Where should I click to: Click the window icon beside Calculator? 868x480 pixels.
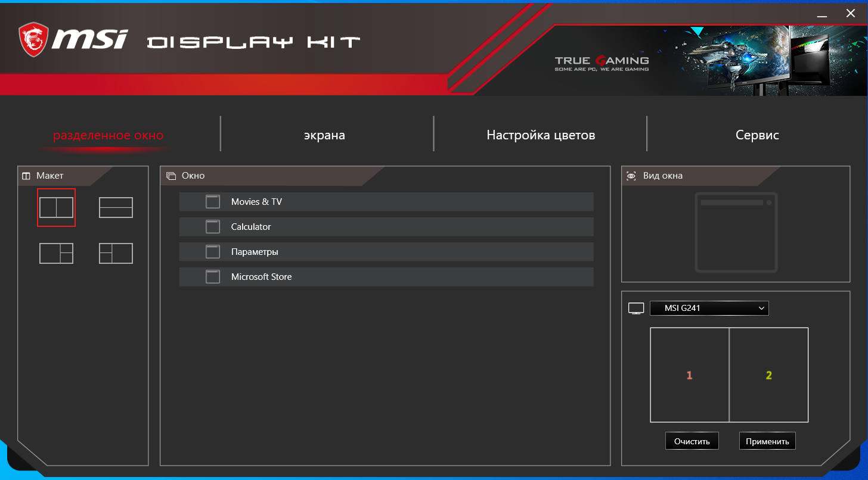pos(213,227)
